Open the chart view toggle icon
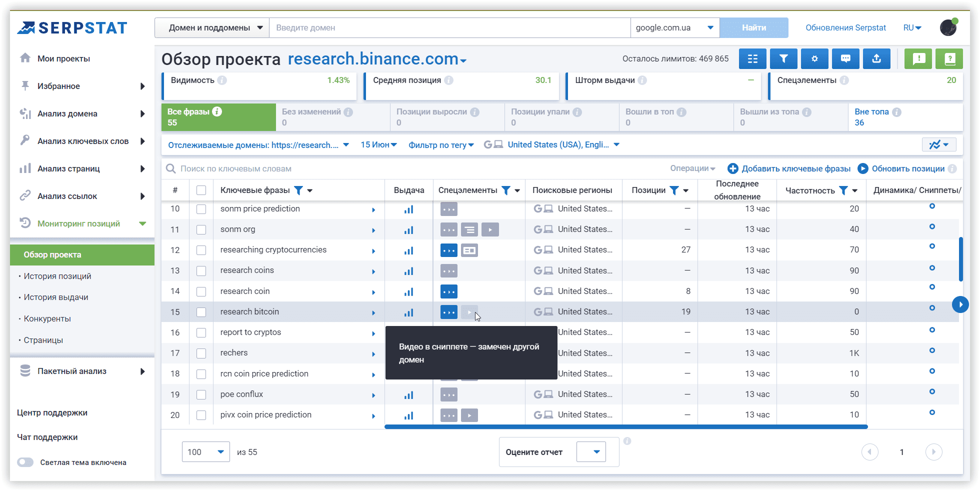This screenshot has width=980, height=491. pos(938,145)
